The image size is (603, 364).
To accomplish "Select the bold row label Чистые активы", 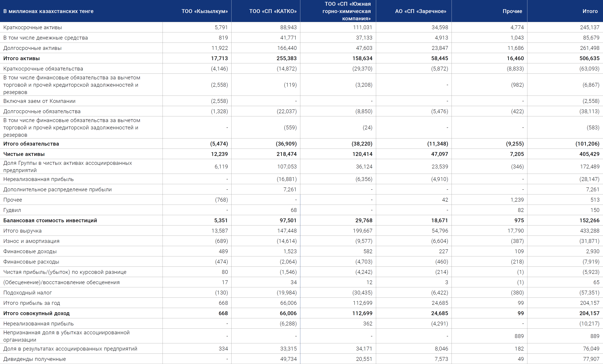I will pos(24,154).
